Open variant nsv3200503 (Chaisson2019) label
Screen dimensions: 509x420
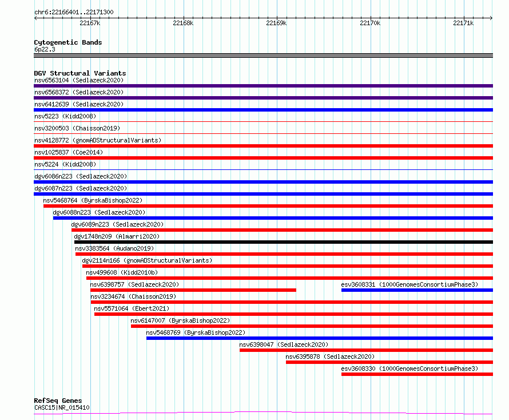pyautogui.click(x=77, y=128)
